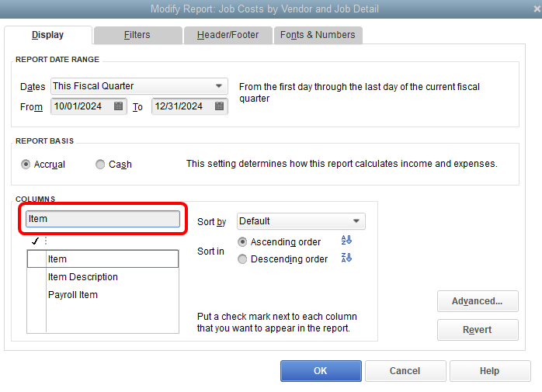This screenshot has height=392, width=542.
Task: Click the Help button
Action: coord(490,371)
